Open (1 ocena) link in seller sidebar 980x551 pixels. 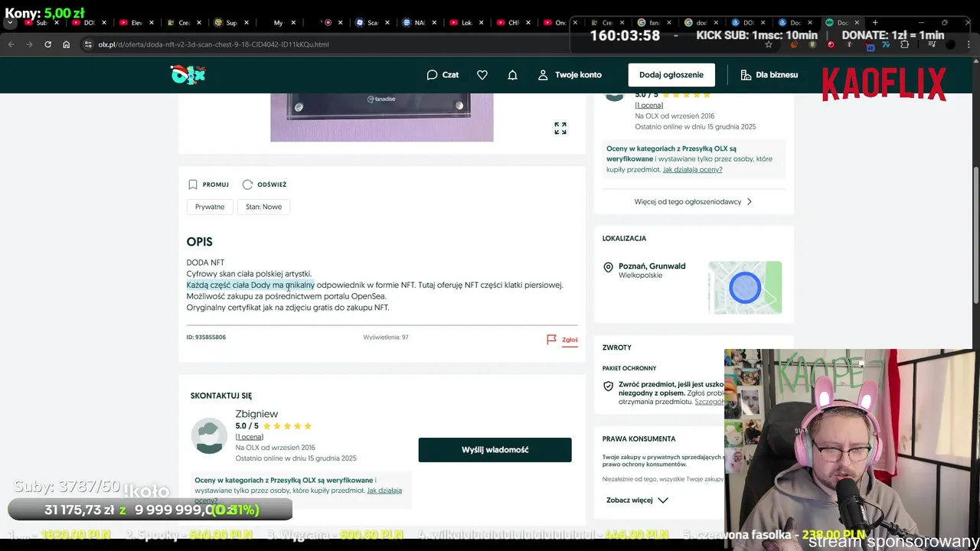648,106
